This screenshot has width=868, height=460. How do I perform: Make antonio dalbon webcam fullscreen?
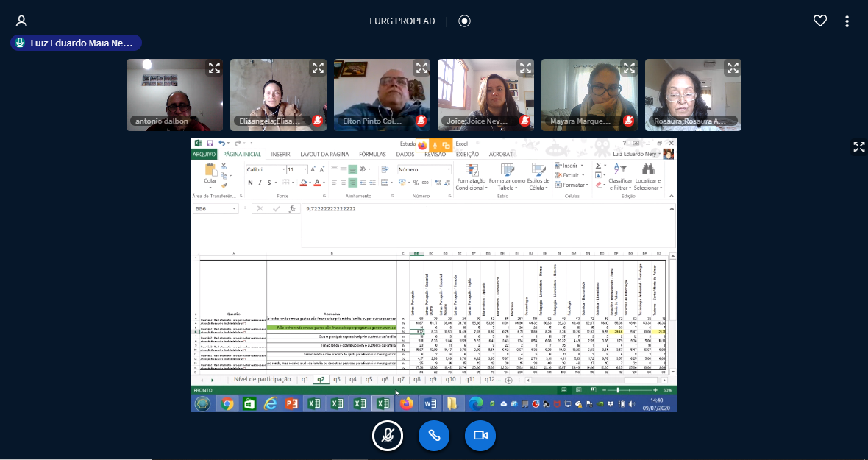213,68
